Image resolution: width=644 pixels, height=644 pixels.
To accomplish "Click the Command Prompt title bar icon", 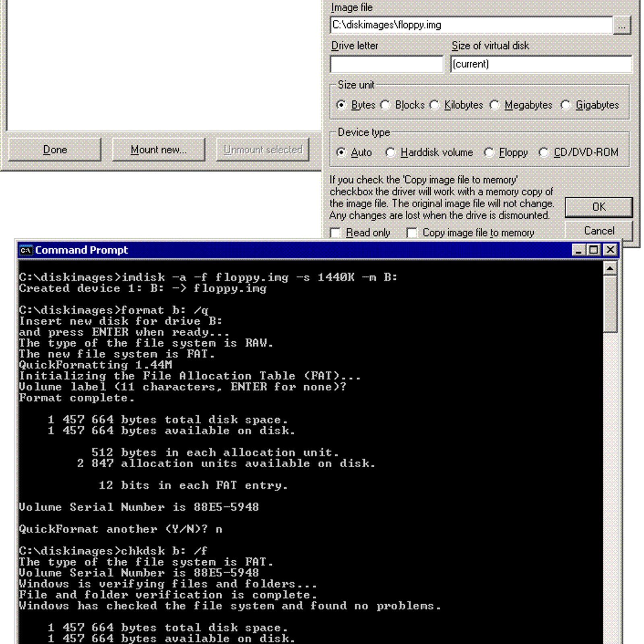I will point(26,250).
